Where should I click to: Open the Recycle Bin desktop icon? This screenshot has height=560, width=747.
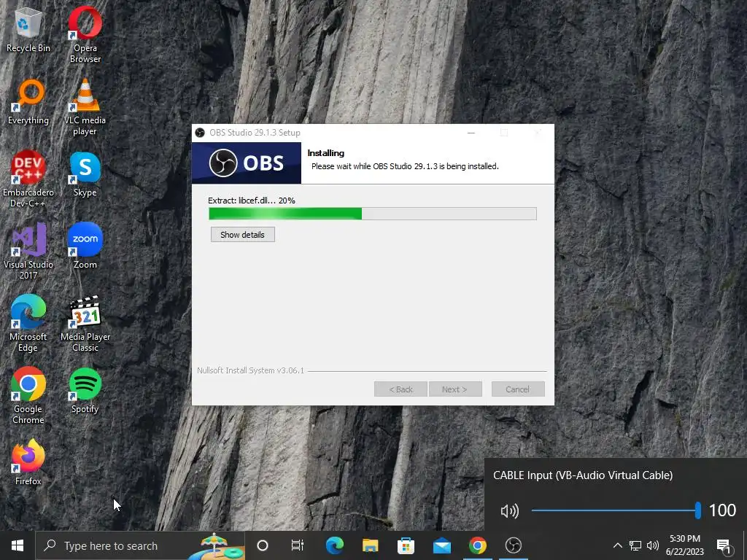tap(28, 29)
